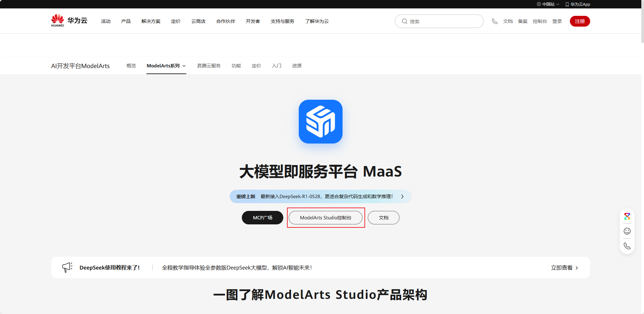Open the 产品 menu
This screenshot has height=314, width=644.
(126, 21)
